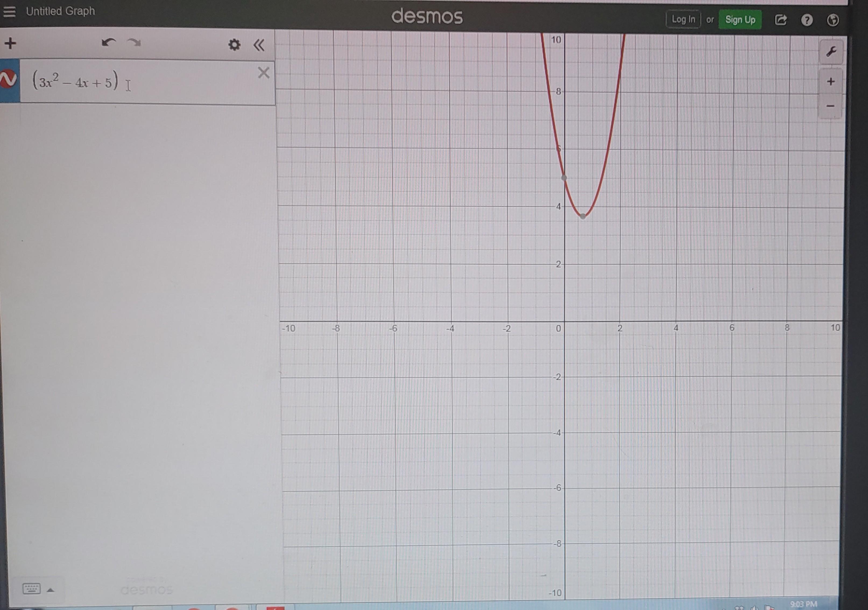Show the on-screen keypad

[x=32, y=588]
